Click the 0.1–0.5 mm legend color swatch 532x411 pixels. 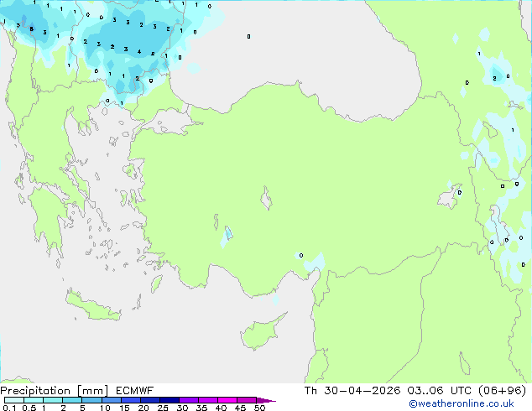(x=14, y=400)
